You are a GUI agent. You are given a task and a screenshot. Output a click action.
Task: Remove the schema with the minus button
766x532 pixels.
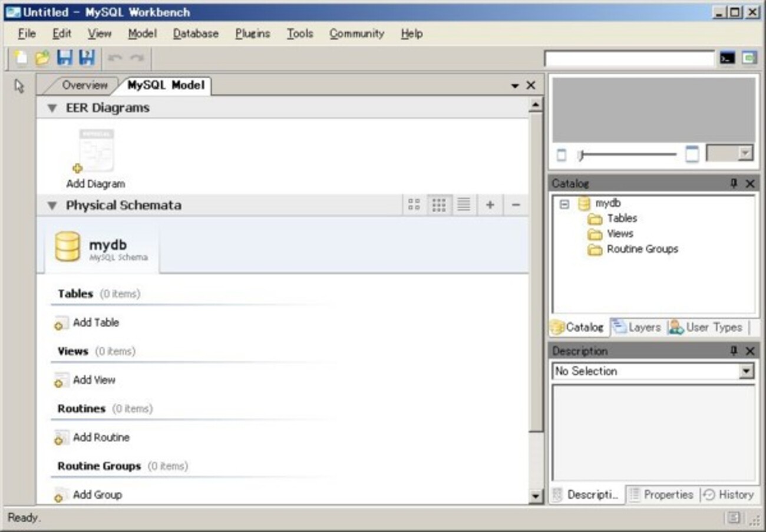pos(516,205)
